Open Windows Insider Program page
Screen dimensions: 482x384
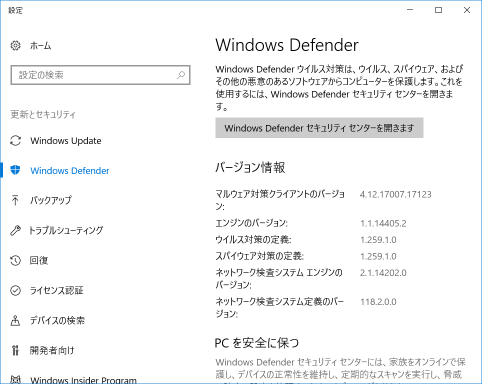(x=83, y=380)
